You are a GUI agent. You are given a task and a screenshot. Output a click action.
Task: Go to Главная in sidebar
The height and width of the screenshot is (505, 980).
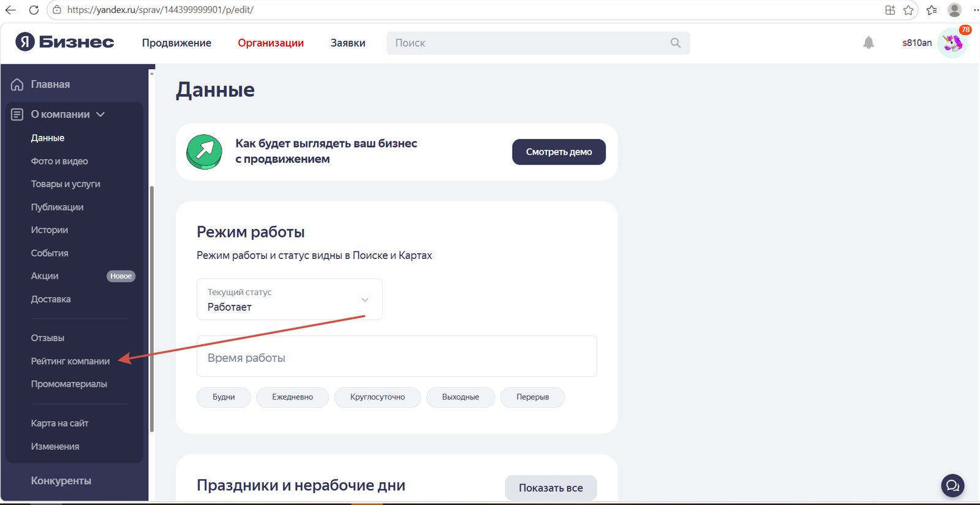[x=50, y=84]
